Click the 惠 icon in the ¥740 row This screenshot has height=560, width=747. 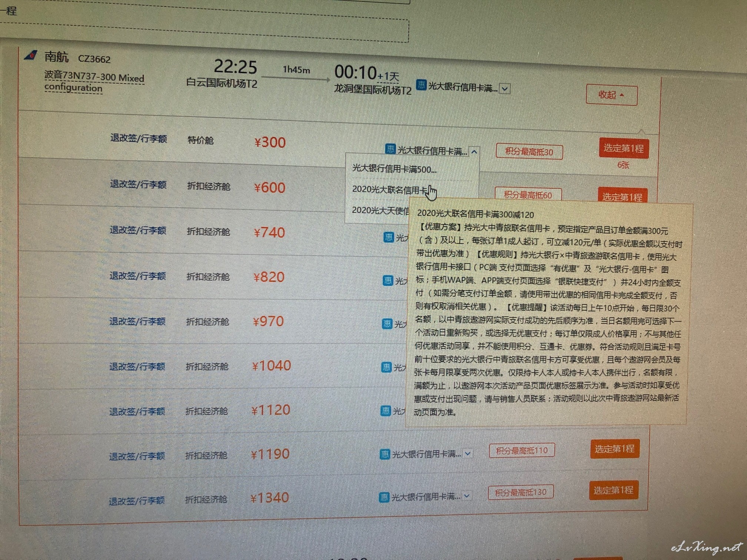(388, 237)
